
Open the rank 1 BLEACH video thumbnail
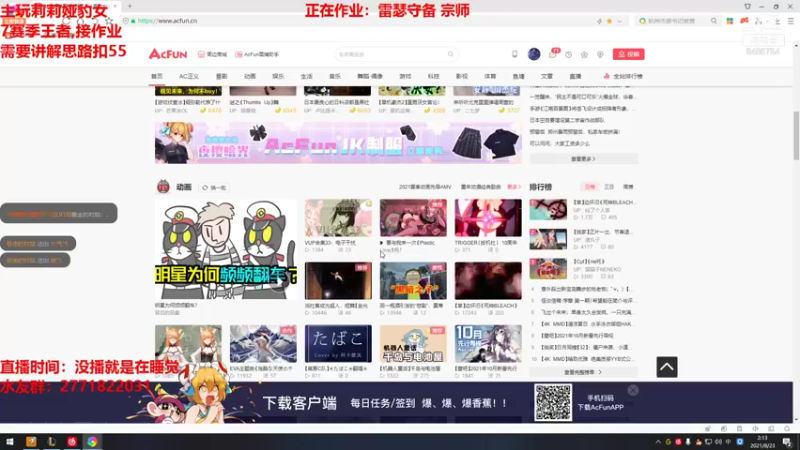click(x=548, y=210)
